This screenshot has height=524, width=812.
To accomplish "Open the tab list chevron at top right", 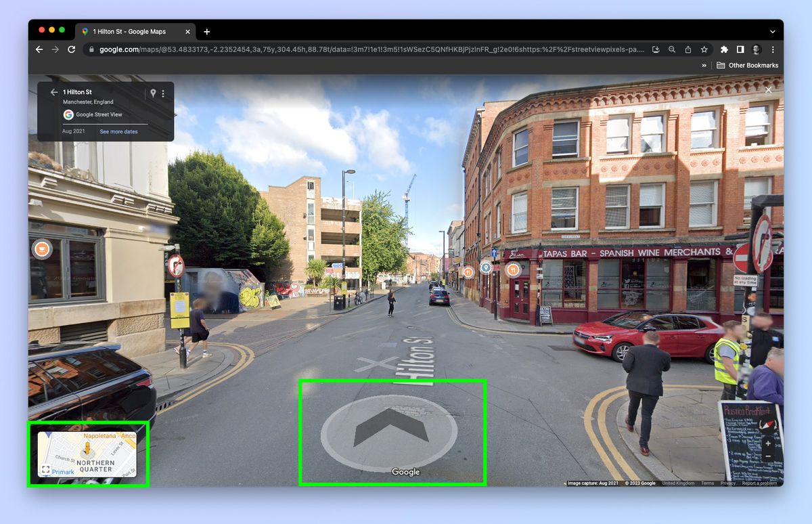I will click(x=773, y=31).
